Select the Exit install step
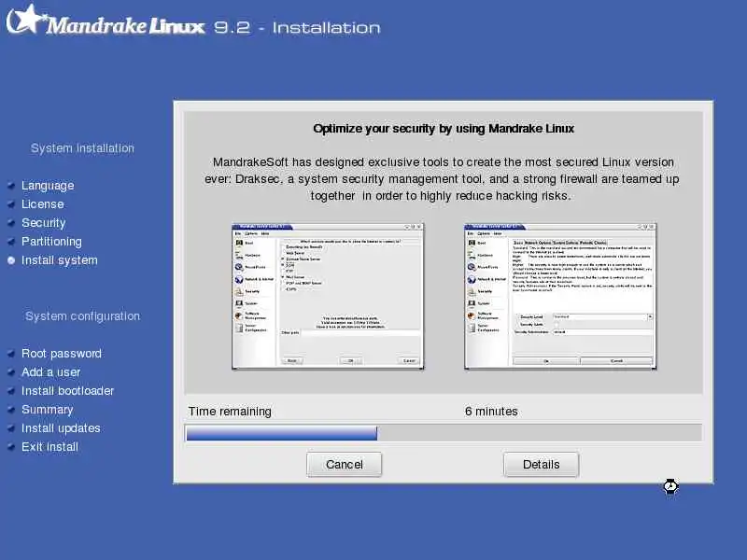The width and height of the screenshot is (747, 560). pos(49,447)
